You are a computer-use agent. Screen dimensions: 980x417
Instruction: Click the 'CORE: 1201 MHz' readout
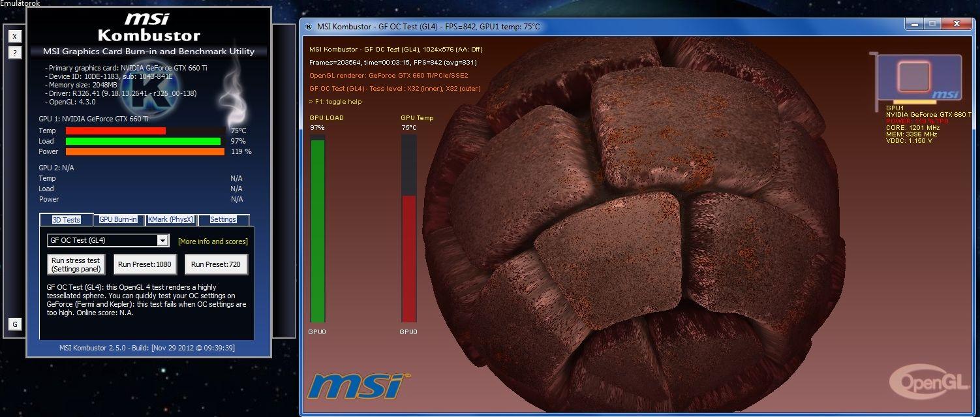pyautogui.click(x=913, y=127)
